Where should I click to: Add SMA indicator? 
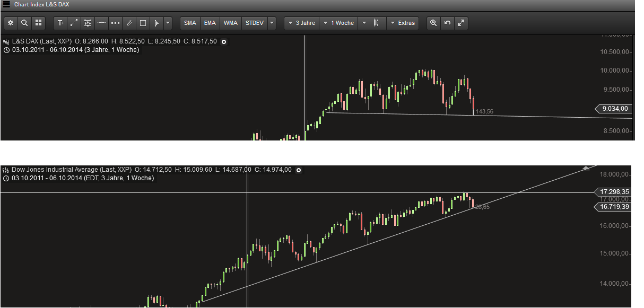[190, 23]
